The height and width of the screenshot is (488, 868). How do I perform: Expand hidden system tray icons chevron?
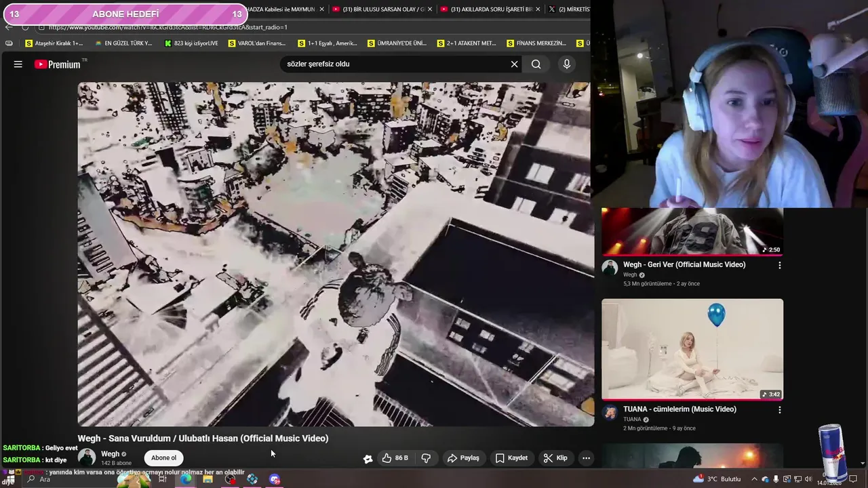[x=754, y=479]
